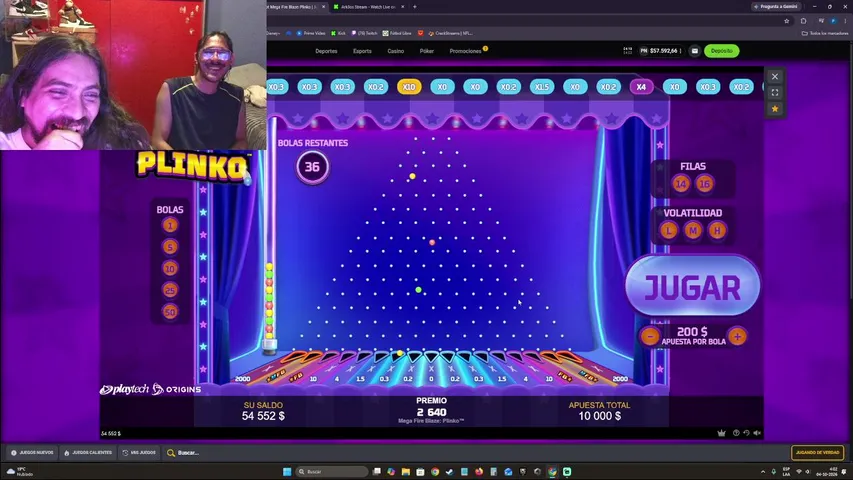The height and width of the screenshot is (480, 853).
Task: Open CrackStreams NFL bookmark
Action: click(x=450, y=33)
